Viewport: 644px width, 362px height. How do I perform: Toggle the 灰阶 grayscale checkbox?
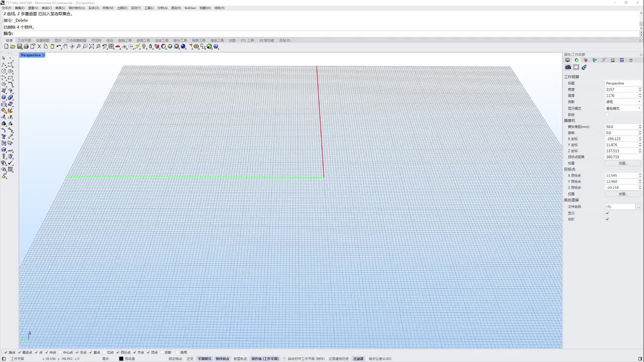607,219
